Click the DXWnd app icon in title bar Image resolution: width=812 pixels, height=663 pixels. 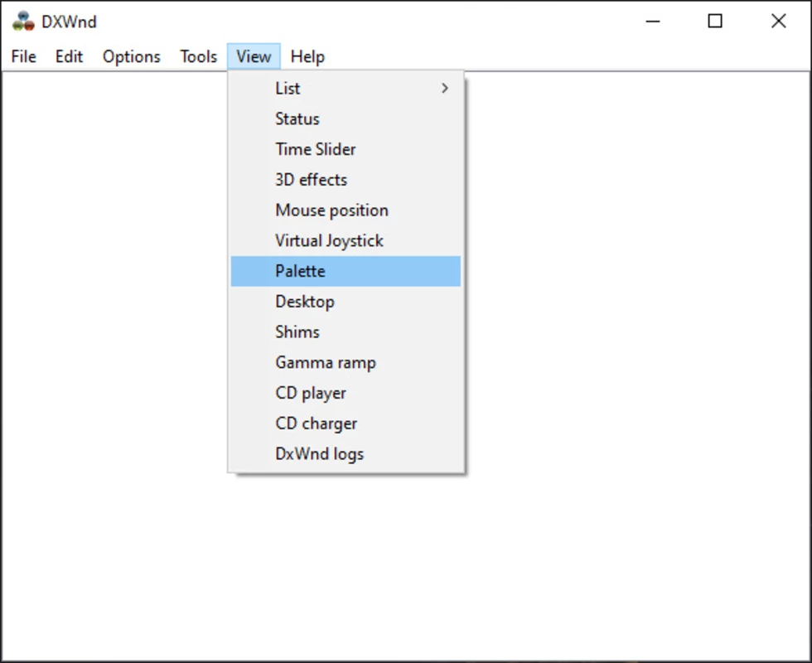[23, 22]
